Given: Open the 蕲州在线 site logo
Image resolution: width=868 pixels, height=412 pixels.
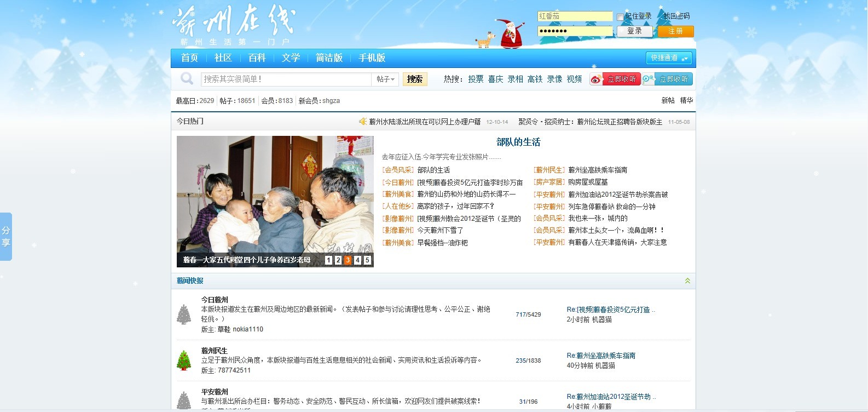Looking at the screenshot, I should coord(234,25).
